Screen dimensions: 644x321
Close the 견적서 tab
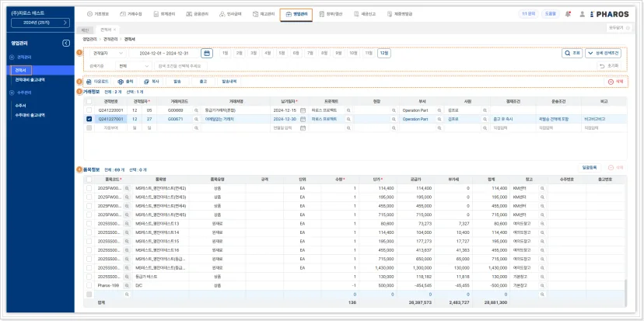114,30
